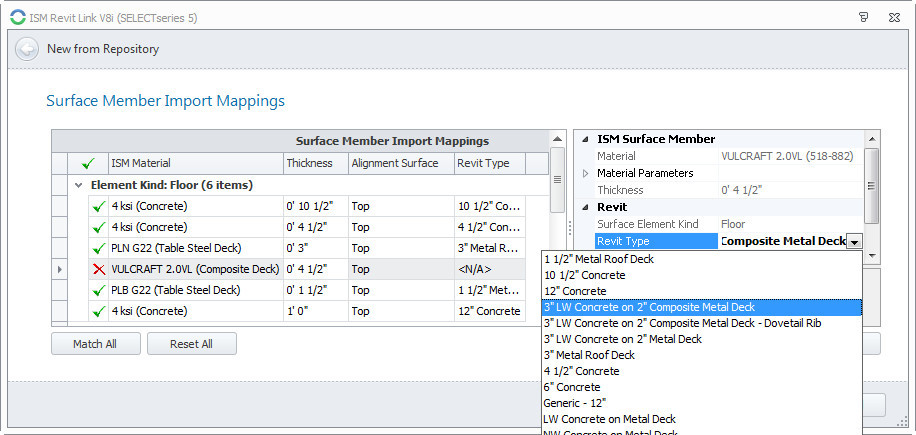
Task: Sort by Alignment Surface column header
Action: point(401,163)
